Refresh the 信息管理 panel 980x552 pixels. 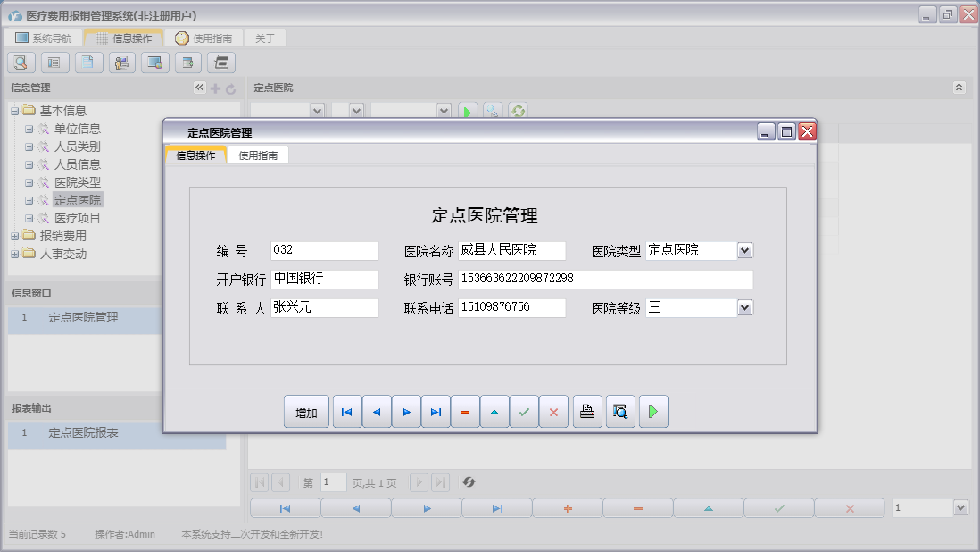(x=230, y=87)
